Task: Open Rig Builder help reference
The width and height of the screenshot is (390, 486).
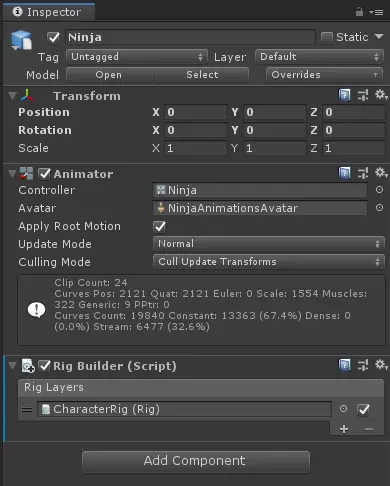Action: [344, 365]
